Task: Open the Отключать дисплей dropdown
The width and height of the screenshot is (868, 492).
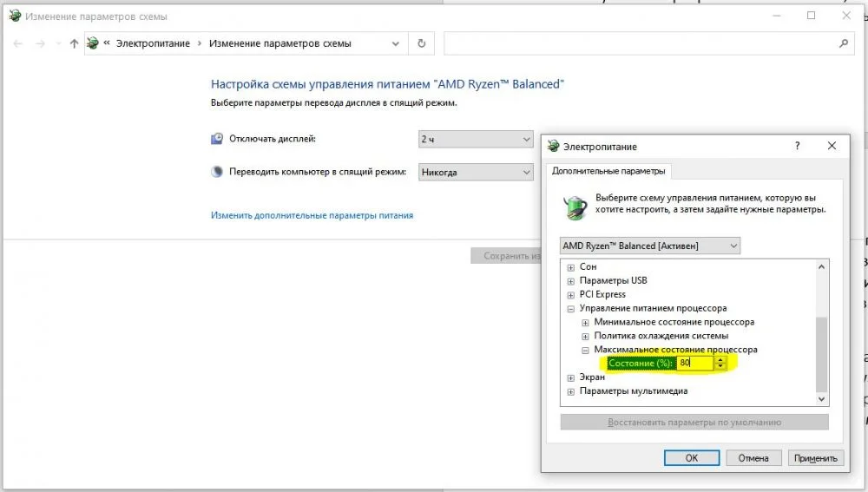Action: point(476,139)
